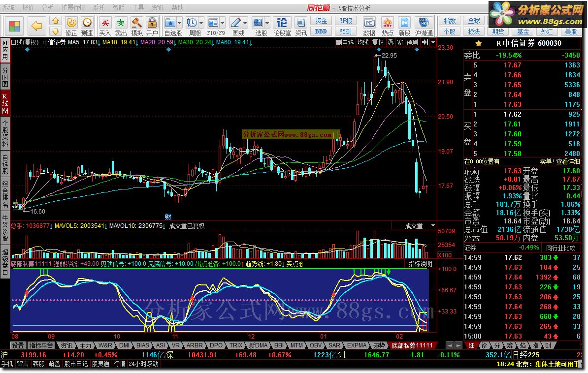Open the 选股 stock screener icon
This screenshot has width=588, height=373.
258,23
